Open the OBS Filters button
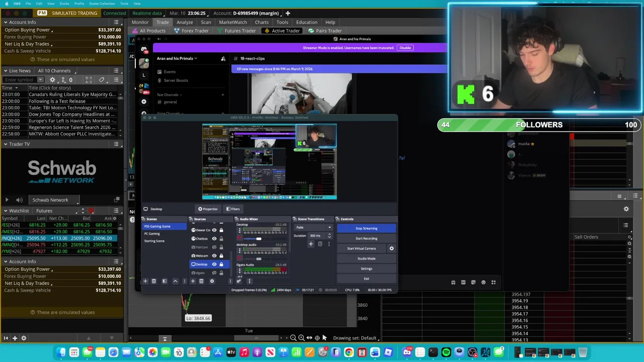 [233, 209]
